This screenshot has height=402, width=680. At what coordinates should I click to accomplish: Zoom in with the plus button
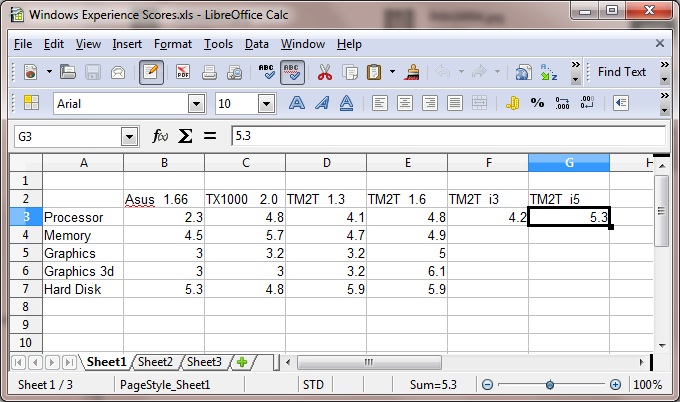615,385
